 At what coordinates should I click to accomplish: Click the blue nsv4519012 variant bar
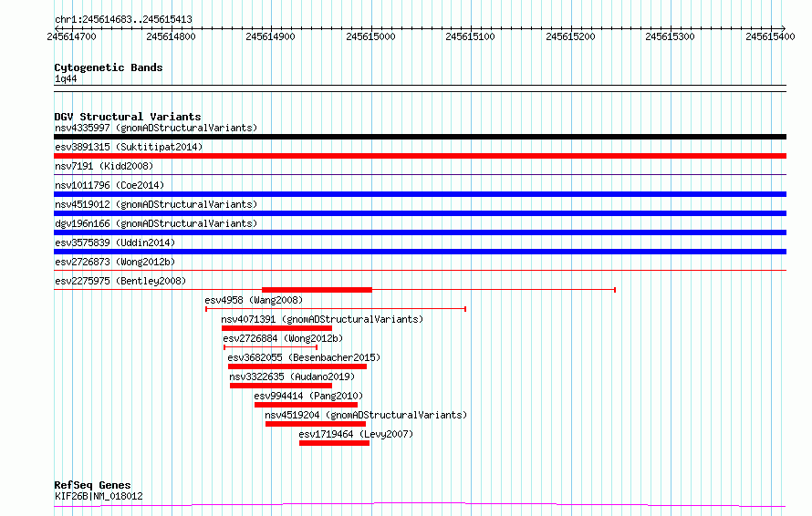coord(420,213)
